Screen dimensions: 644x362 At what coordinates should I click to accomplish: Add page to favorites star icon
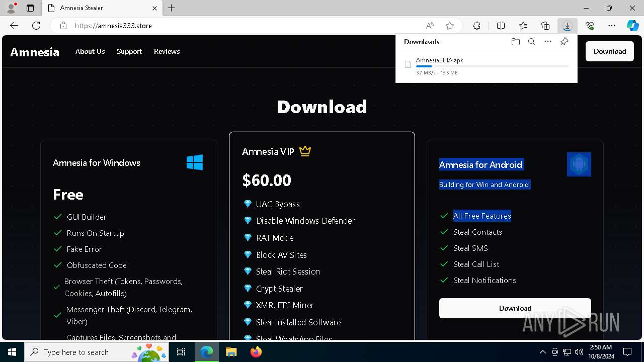(450, 26)
